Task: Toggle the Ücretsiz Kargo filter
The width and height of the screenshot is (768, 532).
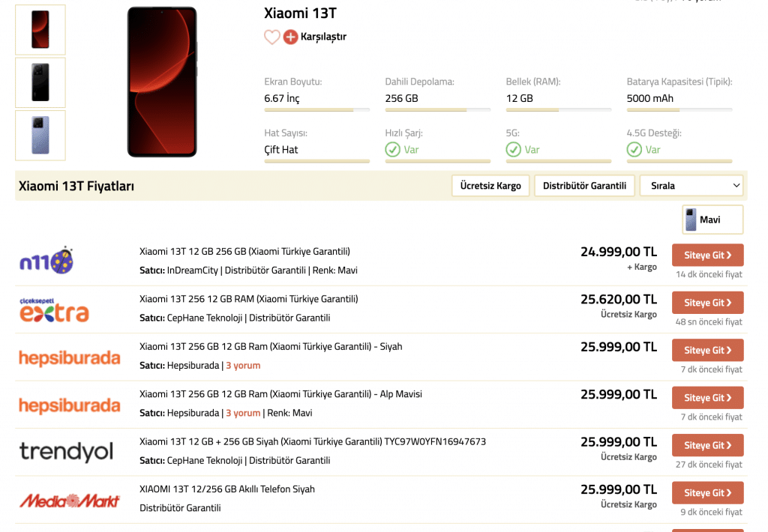Action: (490, 186)
